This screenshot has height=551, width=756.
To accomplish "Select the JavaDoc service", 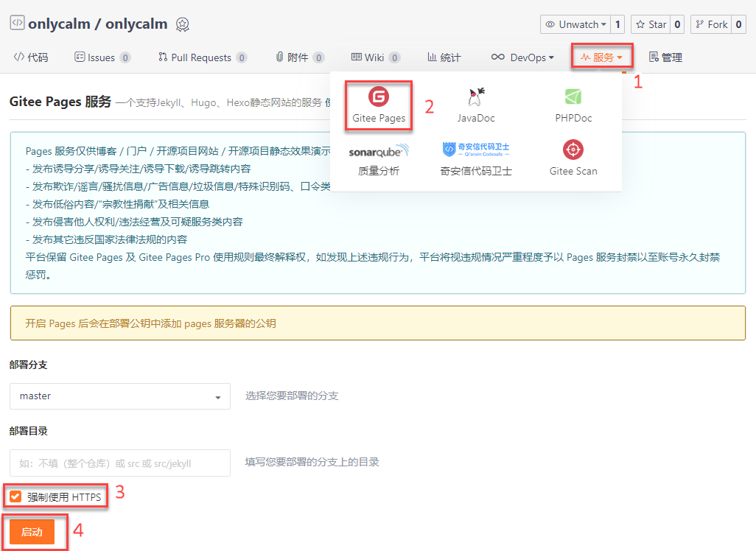I will 475,103.
